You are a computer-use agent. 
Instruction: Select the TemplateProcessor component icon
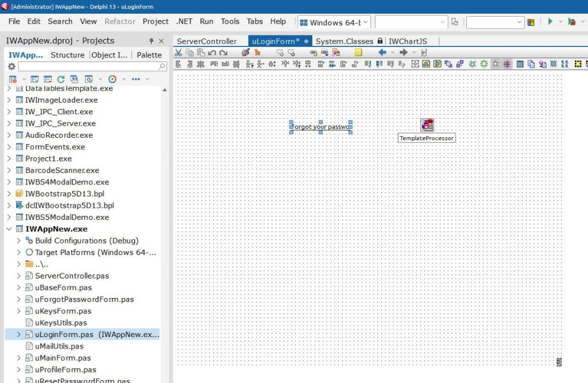point(427,125)
